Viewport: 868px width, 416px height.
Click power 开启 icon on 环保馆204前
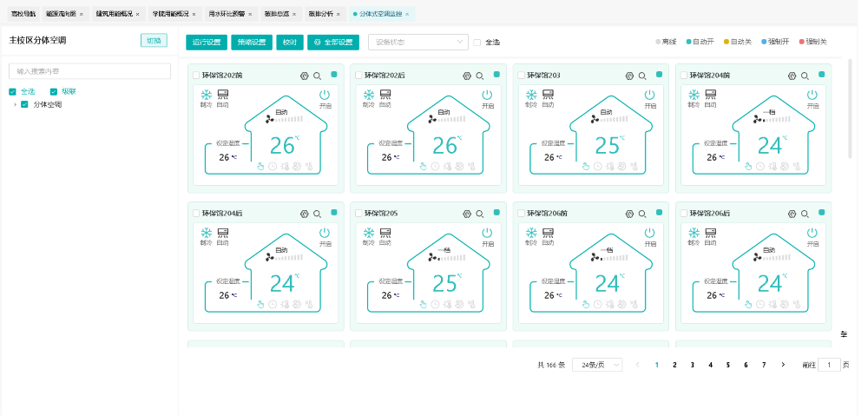[812, 95]
